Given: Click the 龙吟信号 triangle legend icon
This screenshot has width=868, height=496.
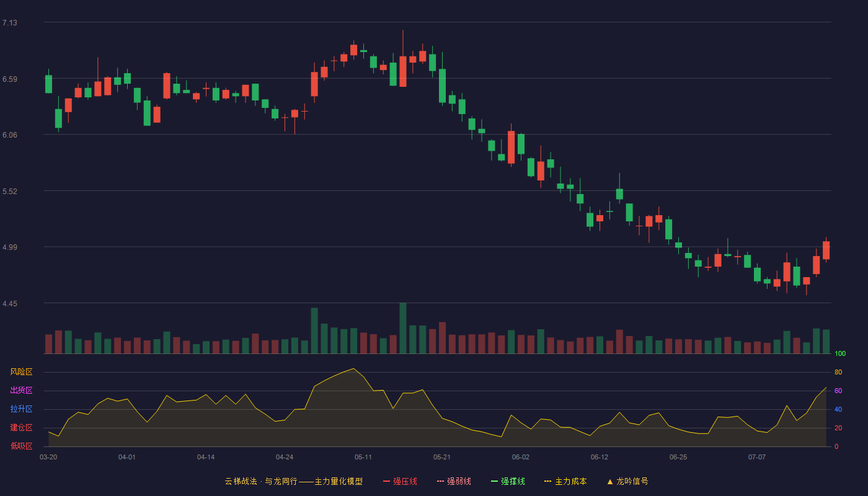Looking at the screenshot, I should (x=609, y=481).
